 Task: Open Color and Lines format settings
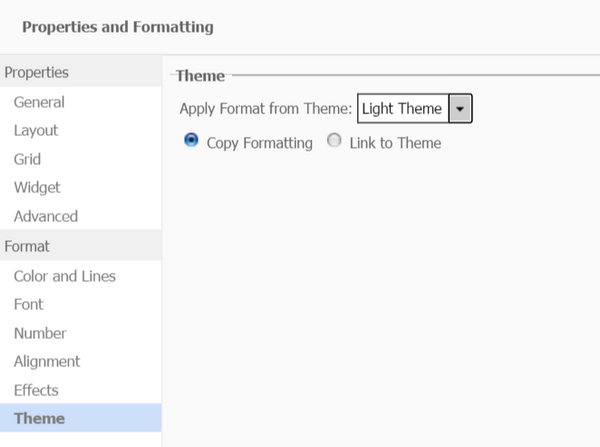[64, 276]
